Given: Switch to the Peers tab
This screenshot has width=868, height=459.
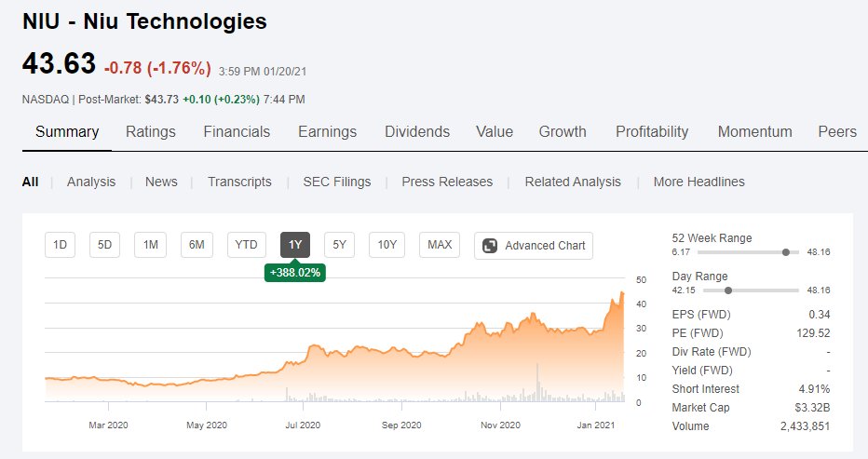Looking at the screenshot, I should pyautogui.click(x=837, y=132).
